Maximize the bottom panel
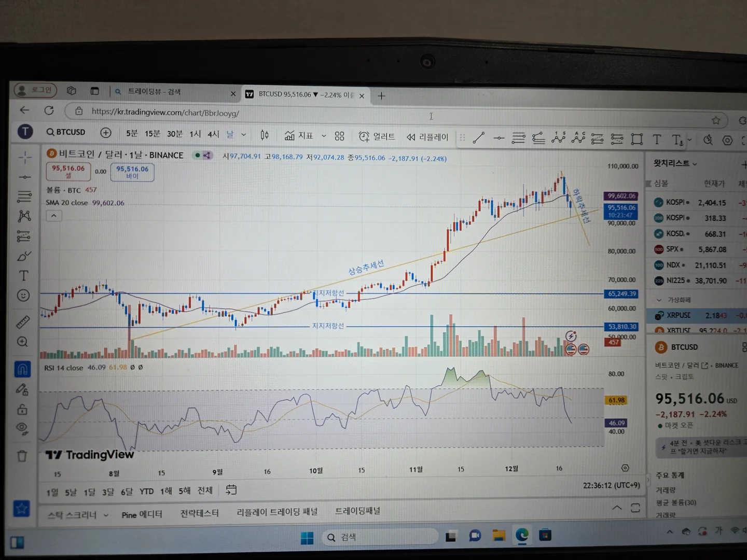The image size is (747, 560). pos(635,508)
